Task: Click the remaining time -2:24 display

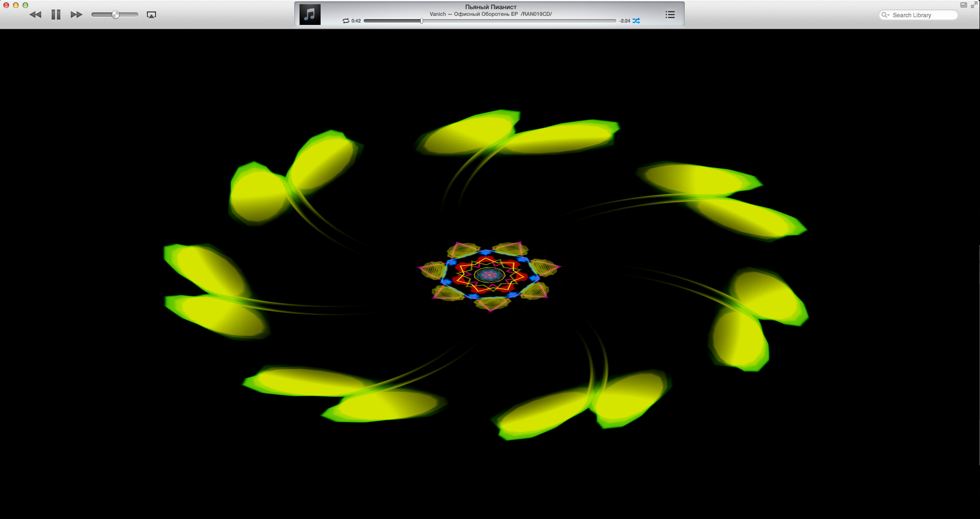Action: (x=624, y=21)
